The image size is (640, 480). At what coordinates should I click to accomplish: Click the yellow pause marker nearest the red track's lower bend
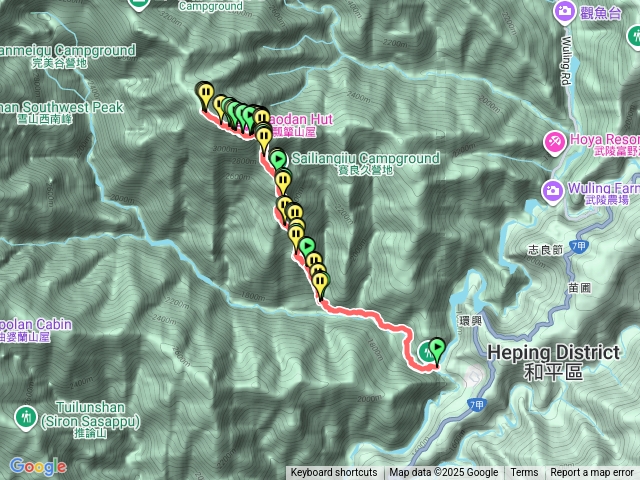click(320, 281)
